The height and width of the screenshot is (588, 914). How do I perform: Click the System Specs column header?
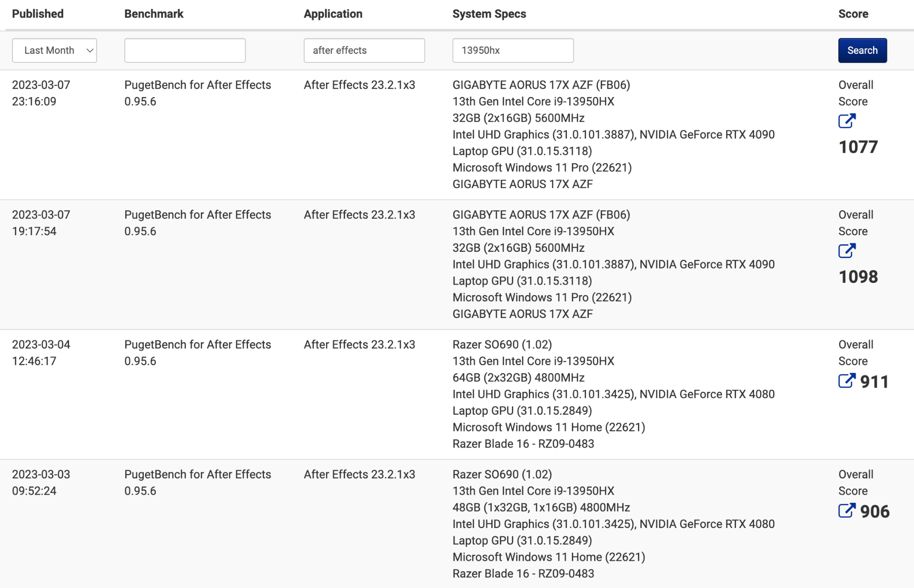(x=488, y=13)
